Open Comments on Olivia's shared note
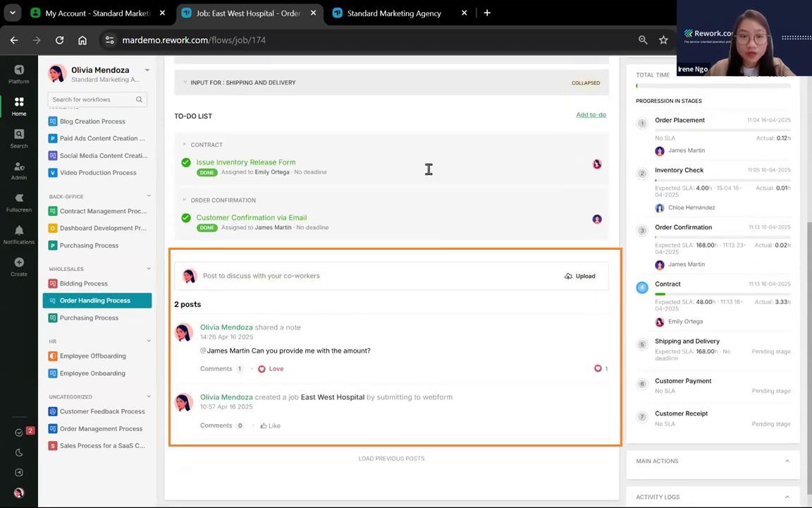Image resolution: width=812 pixels, height=508 pixels. pos(221,368)
